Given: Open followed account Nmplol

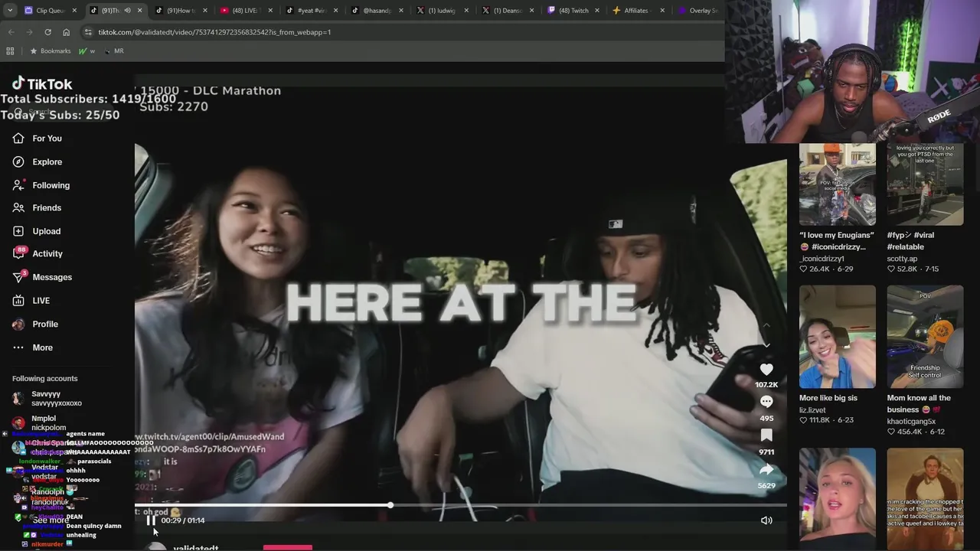Looking at the screenshot, I should tap(40, 423).
